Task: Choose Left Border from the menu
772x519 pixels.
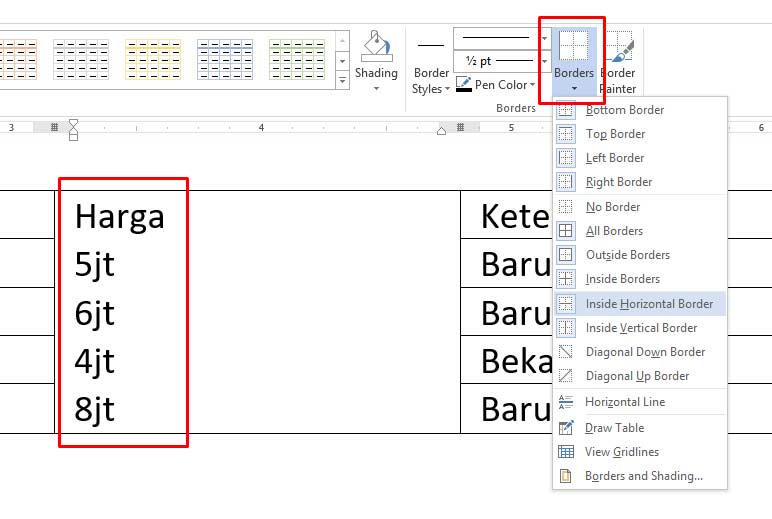Action: (x=640, y=158)
